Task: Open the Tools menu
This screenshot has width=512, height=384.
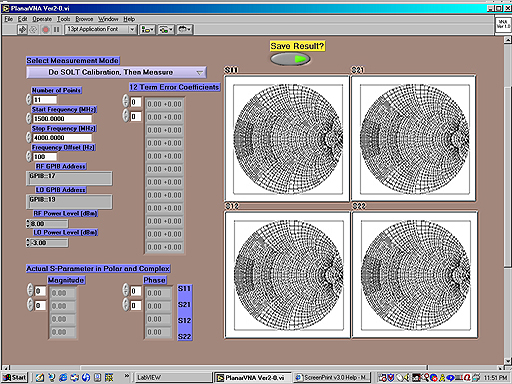Action: coord(63,19)
